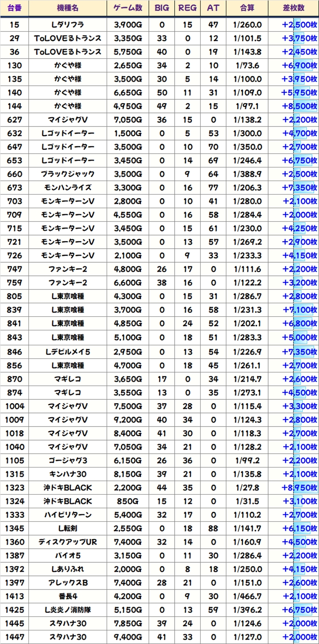
Task: Click the +8,950枚 value for machine 1323
Action: (x=299, y=487)
